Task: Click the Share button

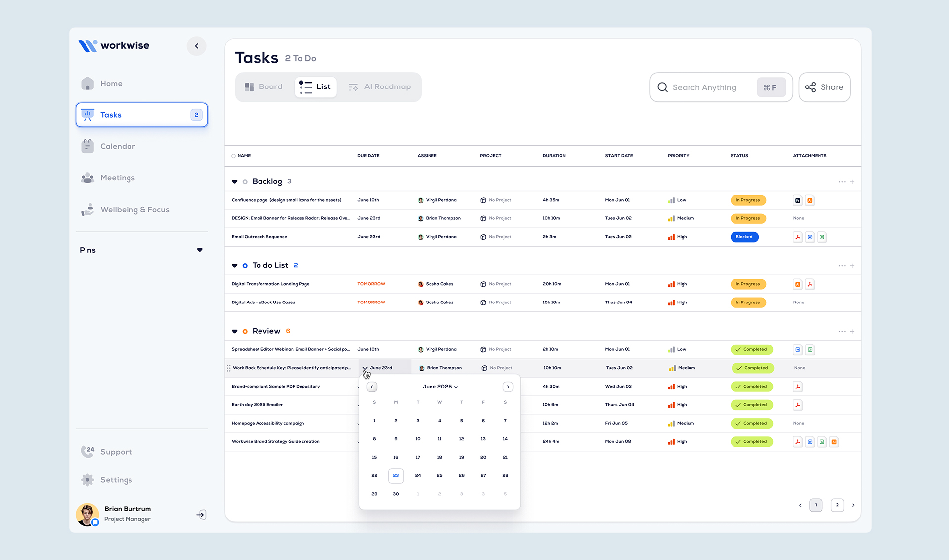Action: pos(824,87)
